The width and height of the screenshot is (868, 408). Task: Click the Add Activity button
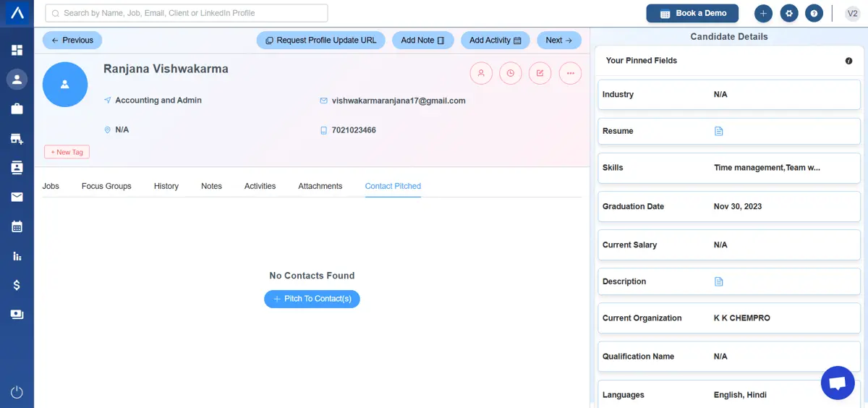pyautogui.click(x=495, y=41)
